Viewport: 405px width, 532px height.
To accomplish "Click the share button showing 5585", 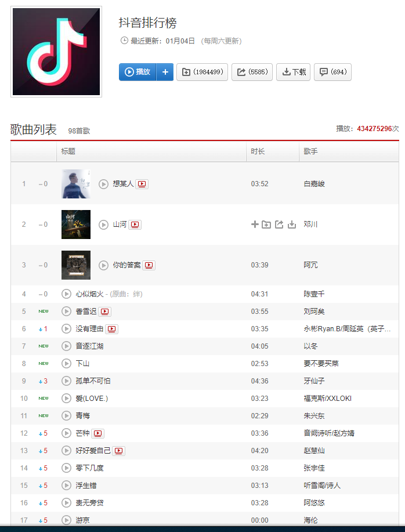I will click(252, 72).
